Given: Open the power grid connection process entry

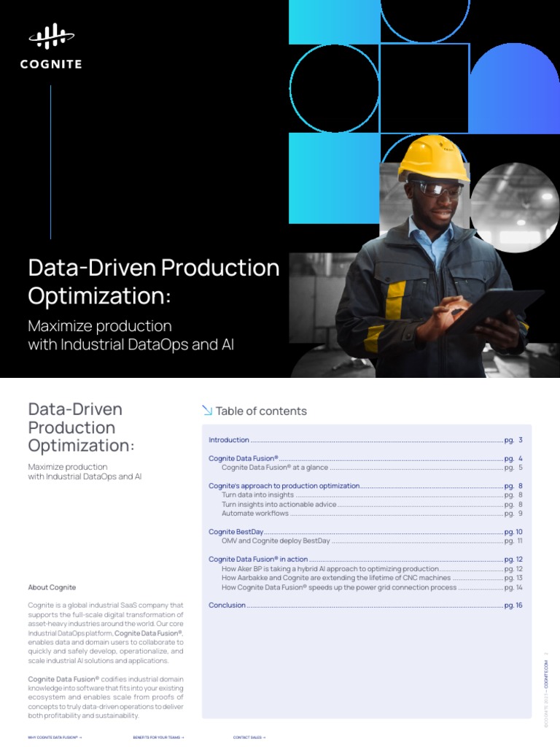Looking at the screenshot, I should tap(372, 587).
